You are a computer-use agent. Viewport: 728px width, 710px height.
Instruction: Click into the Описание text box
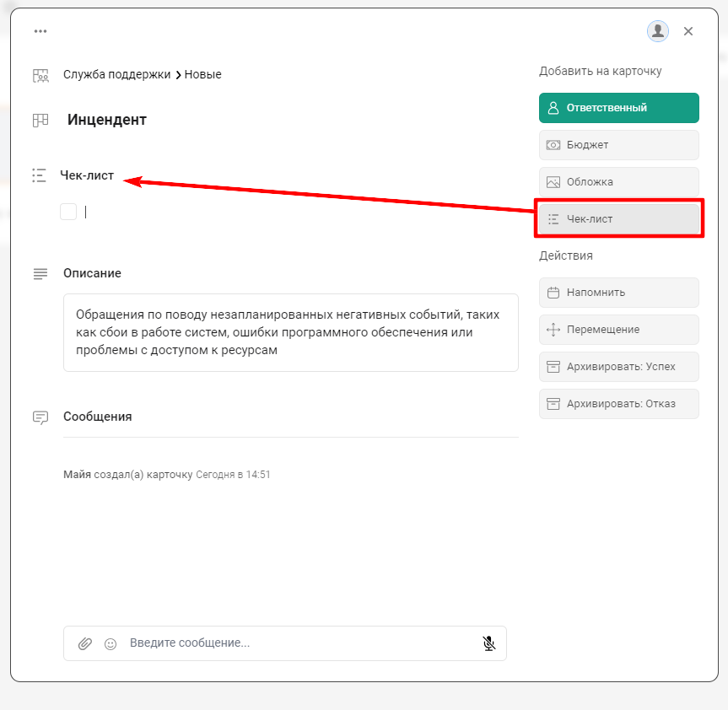point(290,332)
